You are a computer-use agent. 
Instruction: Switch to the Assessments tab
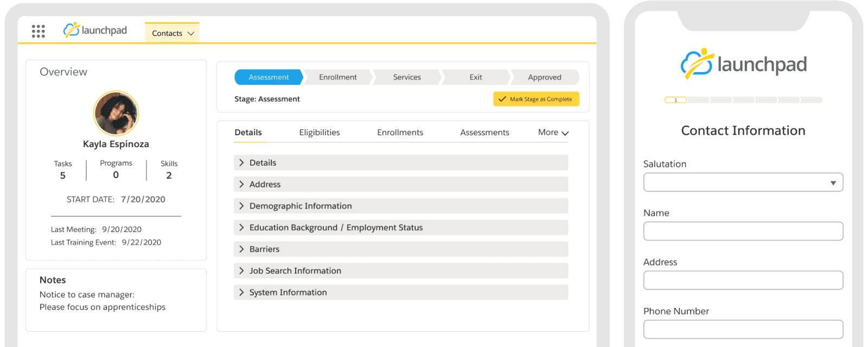pyautogui.click(x=484, y=133)
